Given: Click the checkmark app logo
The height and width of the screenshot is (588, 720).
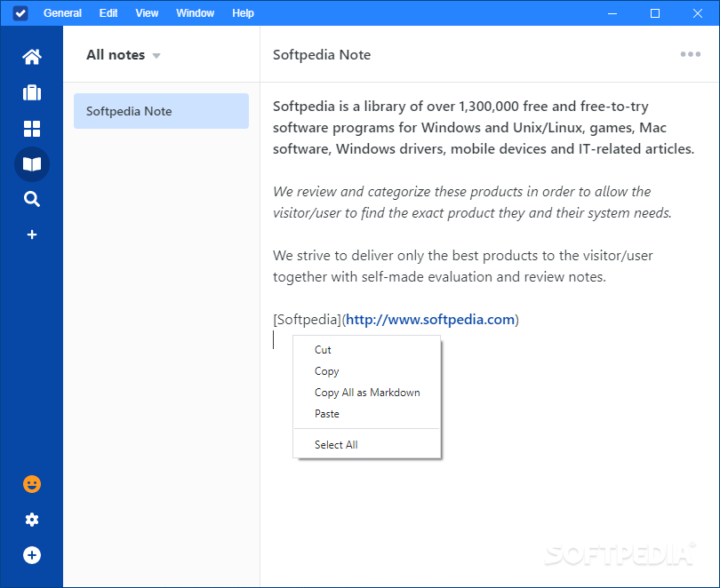Looking at the screenshot, I should coord(20,12).
